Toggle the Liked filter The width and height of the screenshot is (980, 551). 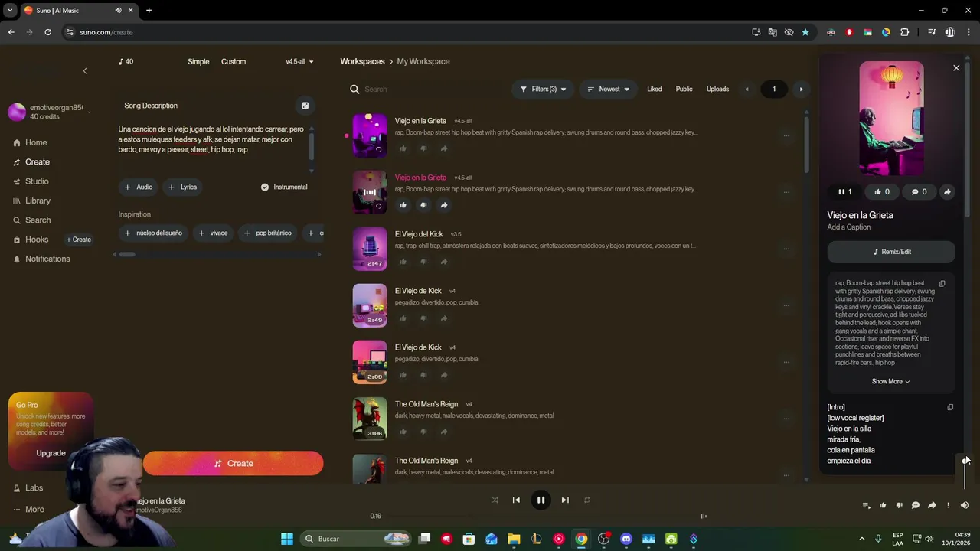tap(654, 89)
